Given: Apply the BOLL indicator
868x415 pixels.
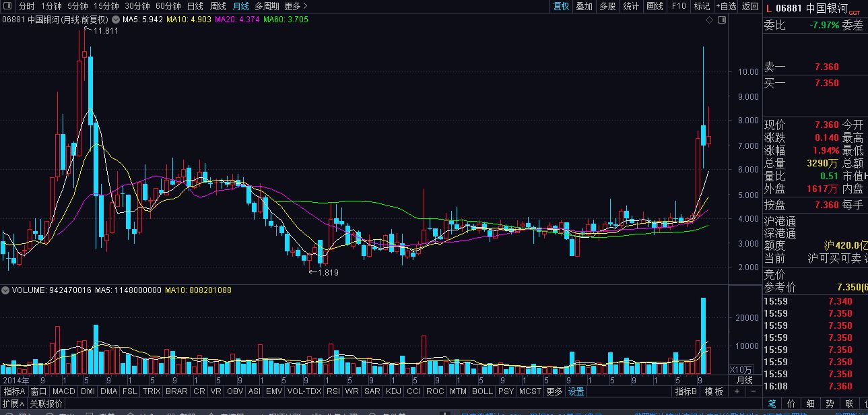Looking at the screenshot, I should (482, 391).
